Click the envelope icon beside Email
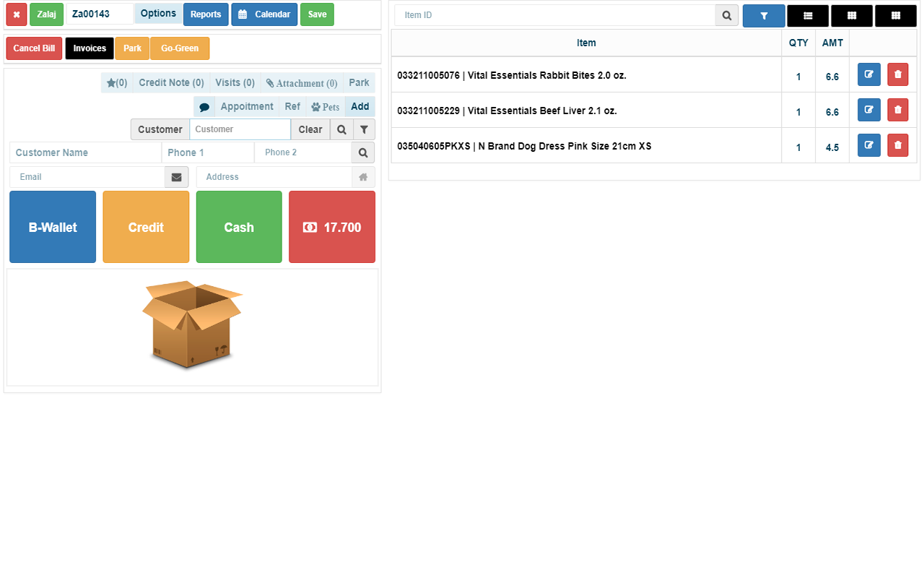Image resolution: width=924 pixels, height=578 pixels. pyautogui.click(x=176, y=176)
